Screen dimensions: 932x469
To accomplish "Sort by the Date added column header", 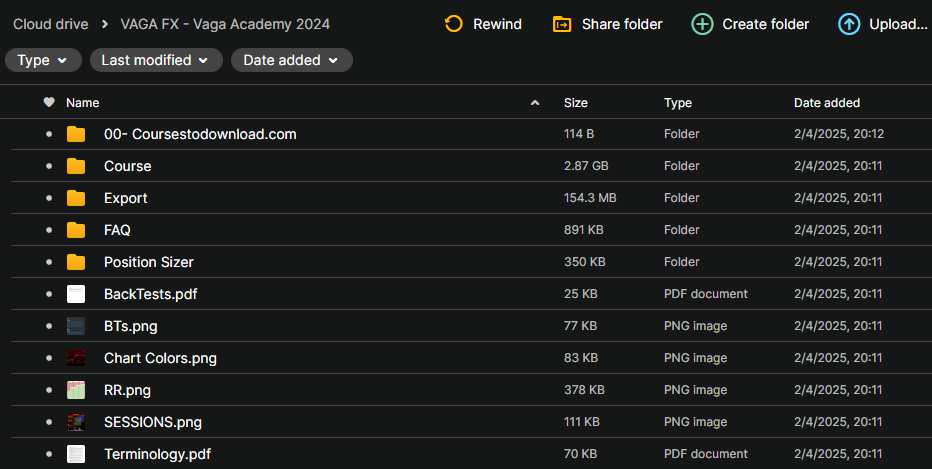I will click(x=827, y=103).
